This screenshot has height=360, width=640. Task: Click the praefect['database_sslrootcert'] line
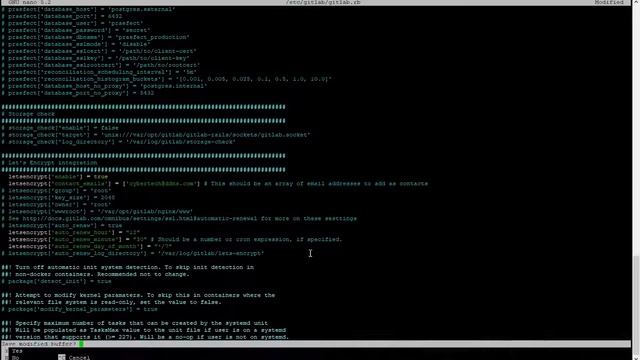[100, 65]
